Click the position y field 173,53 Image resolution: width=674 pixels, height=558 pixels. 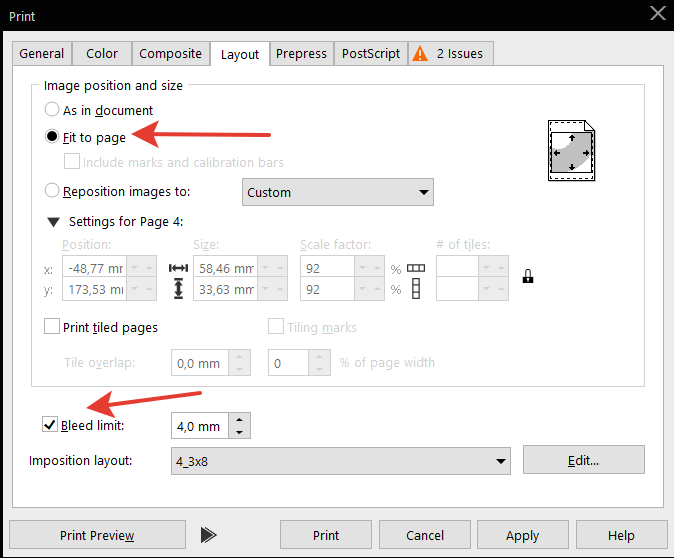click(x=94, y=289)
